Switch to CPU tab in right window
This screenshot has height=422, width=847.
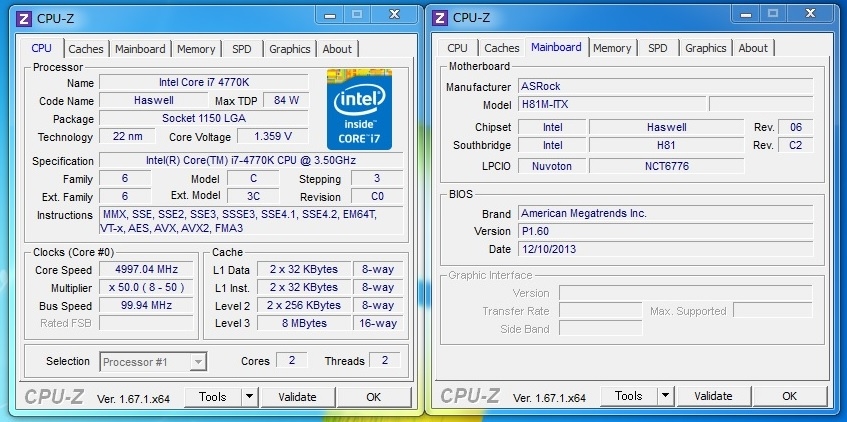pyautogui.click(x=458, y=48)
